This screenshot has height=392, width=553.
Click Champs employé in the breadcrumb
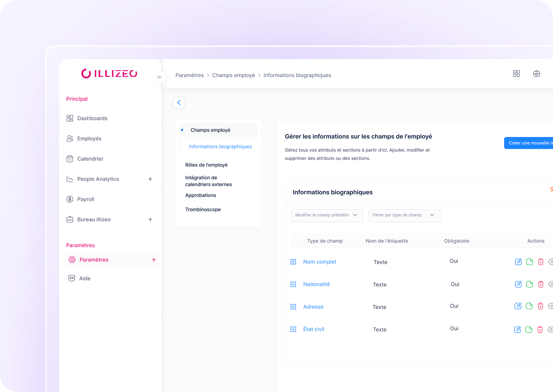click(233, 75)
